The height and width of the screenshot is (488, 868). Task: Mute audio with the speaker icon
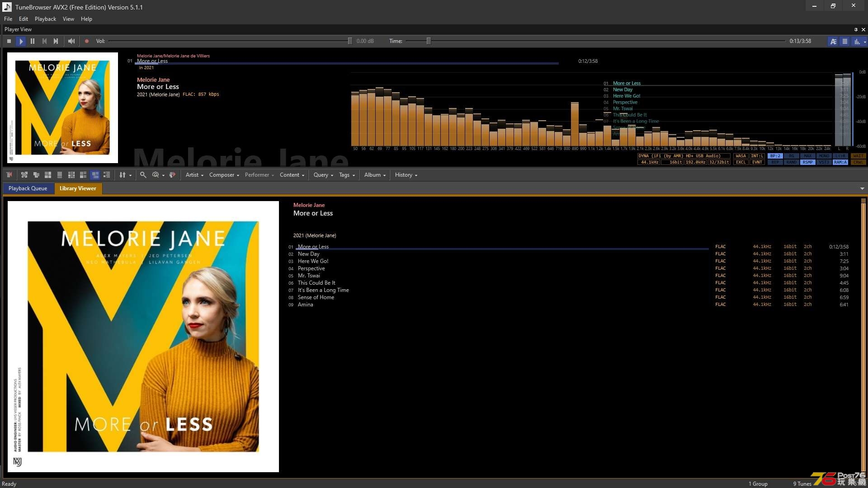point(71,41)
